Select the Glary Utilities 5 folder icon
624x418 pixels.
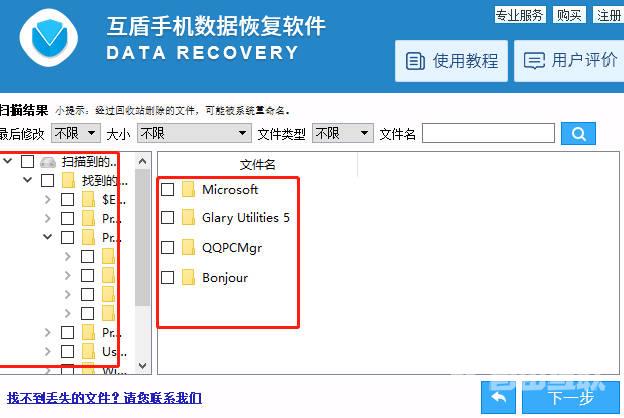point(188,218)
